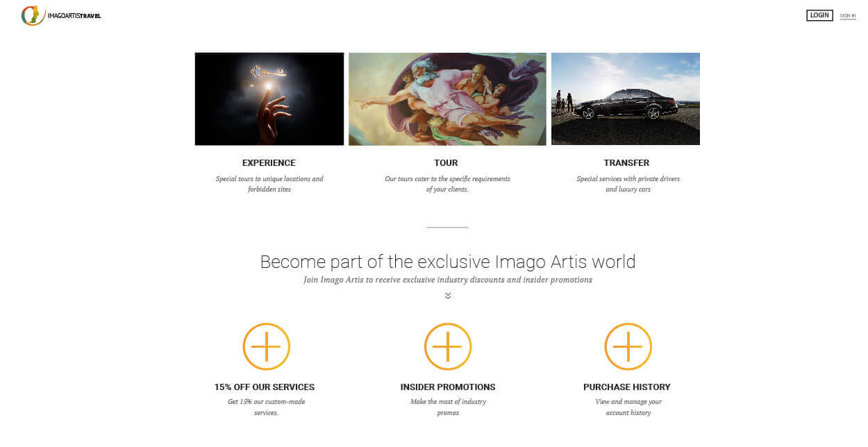This screenshot has width=868, height=447.
Task: Click the plus icon above Insider Promotions
Action: tap(448, 346)
